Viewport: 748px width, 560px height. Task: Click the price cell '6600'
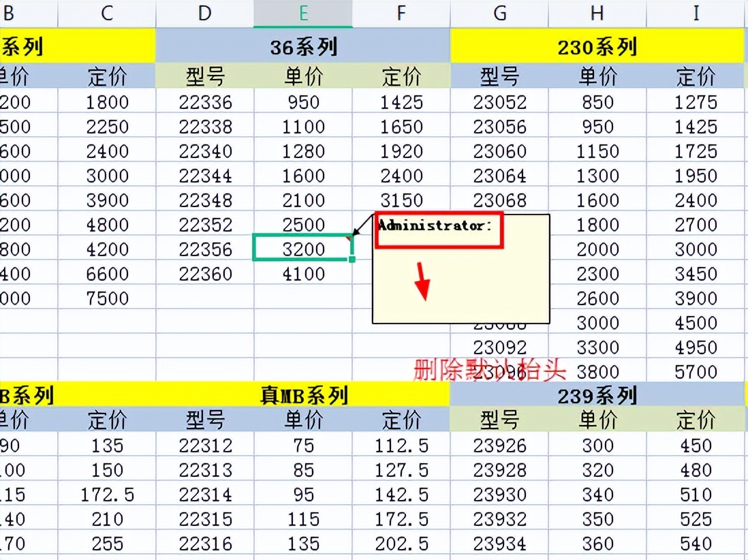[x=107, y=274]
